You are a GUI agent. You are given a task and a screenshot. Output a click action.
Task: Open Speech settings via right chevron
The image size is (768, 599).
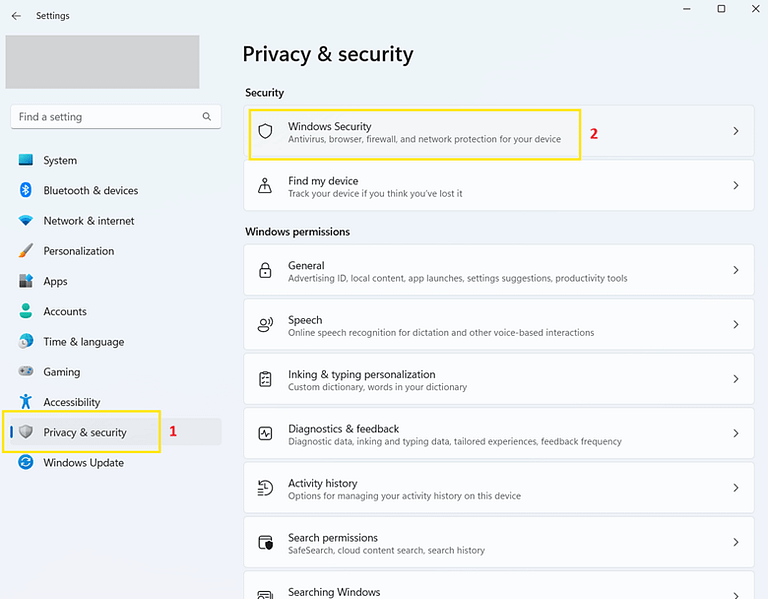point(736,325)
